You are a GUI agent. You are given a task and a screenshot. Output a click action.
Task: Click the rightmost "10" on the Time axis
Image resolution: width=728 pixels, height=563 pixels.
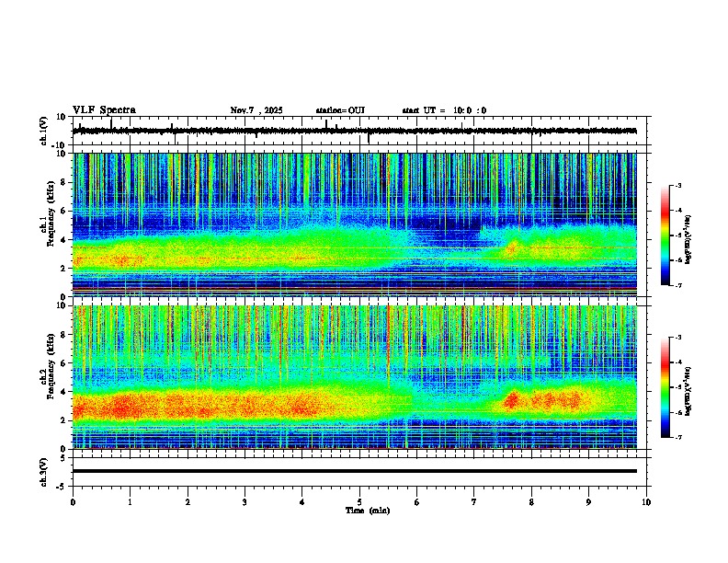[x=646, y=502]
